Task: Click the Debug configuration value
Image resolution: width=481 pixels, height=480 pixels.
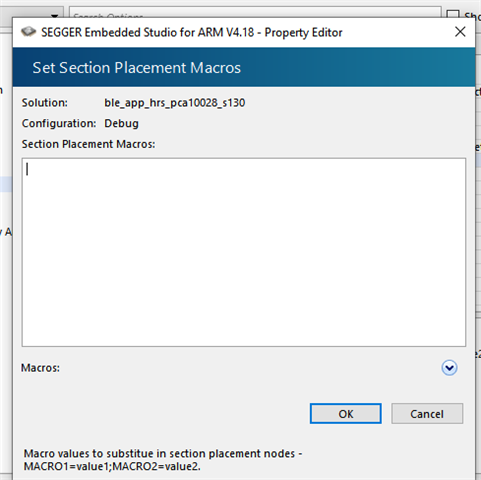Action: coord(121,124)
